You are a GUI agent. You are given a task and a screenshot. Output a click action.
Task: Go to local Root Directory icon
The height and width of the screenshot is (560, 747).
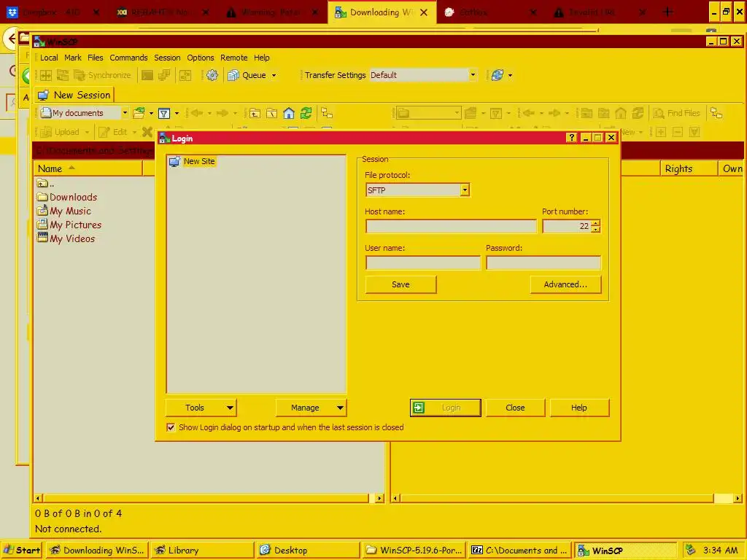[271, 113]
